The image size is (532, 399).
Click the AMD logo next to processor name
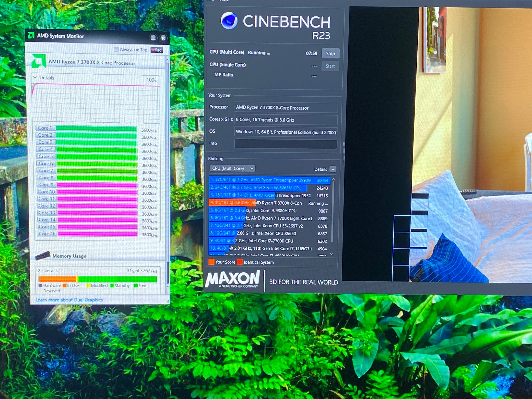(39, 61)
